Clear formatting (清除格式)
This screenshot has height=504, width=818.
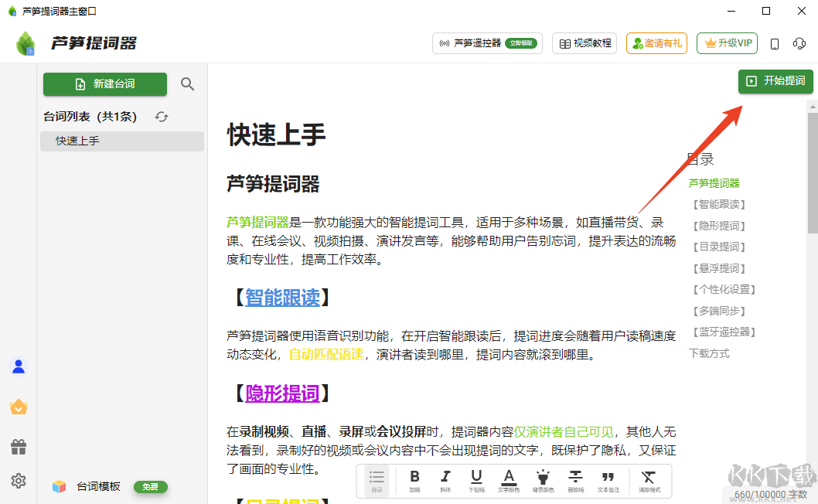coord(649,481)
